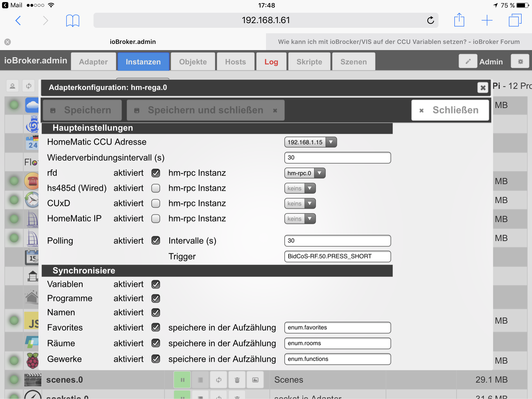Disable the Polling aktiviert checkbox

(x=156, y=241)
